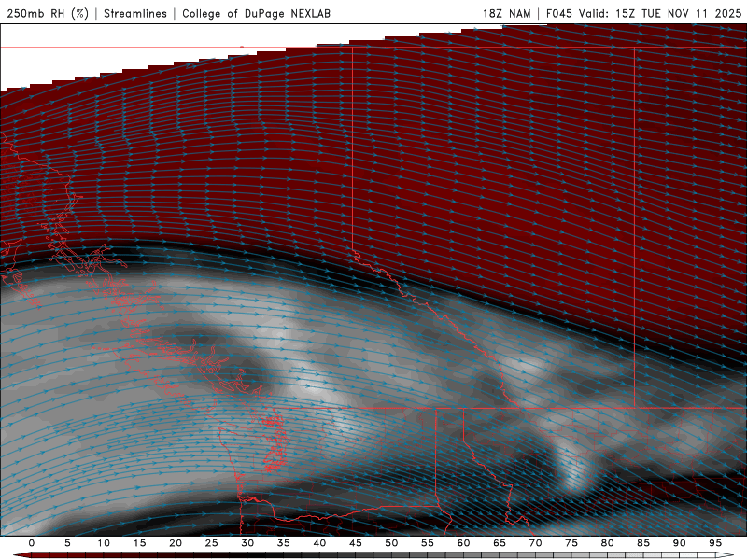Pick the gray colorbar segment below 60
This screenshot has height=560, width=747.
[467, 555]
